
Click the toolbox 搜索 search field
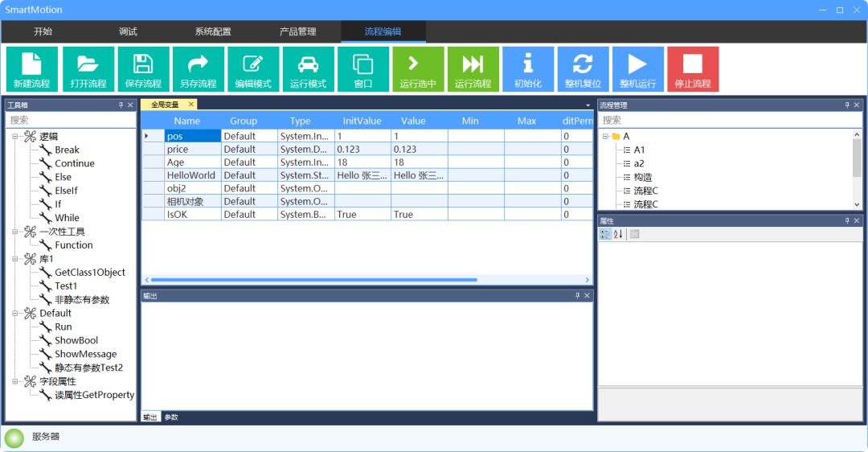click(71, 120)
